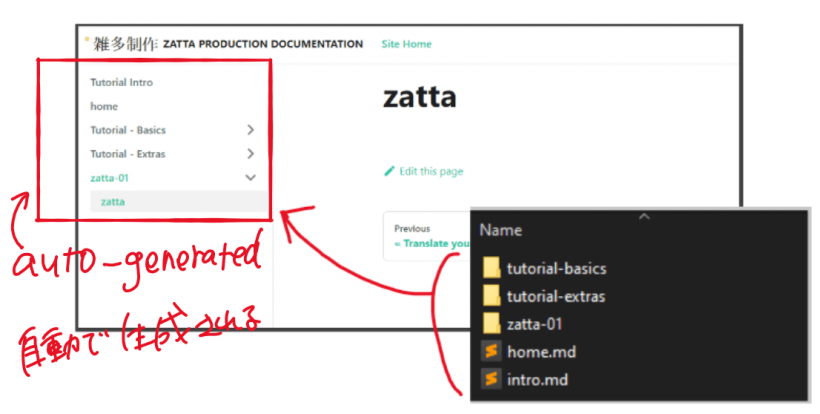Select the home item in sidebar
The image size is (820, 414).
click(104, 106)
